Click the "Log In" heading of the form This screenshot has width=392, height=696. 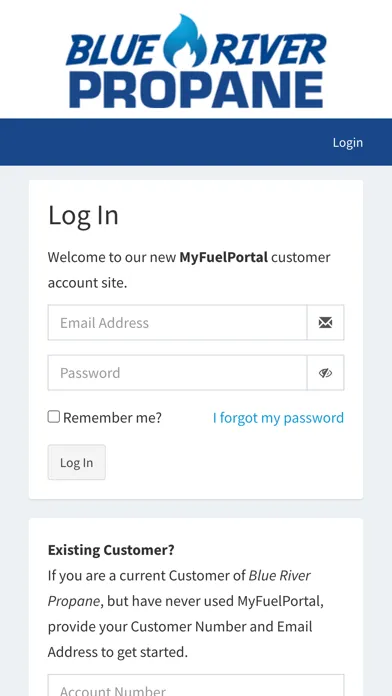[83, 216]
